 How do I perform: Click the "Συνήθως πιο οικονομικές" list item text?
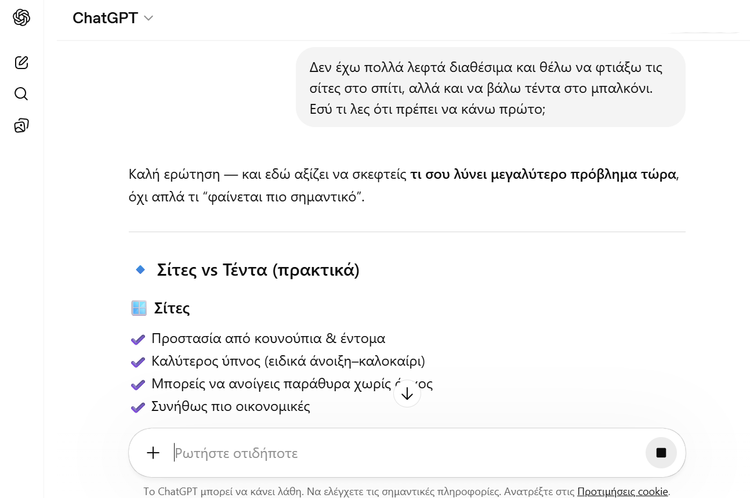coord(230,407)
